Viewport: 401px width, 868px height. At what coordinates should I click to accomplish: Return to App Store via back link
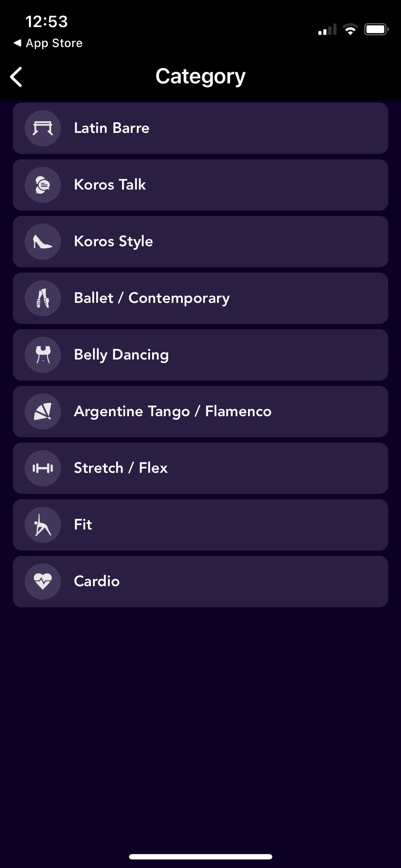coord(48,43)
